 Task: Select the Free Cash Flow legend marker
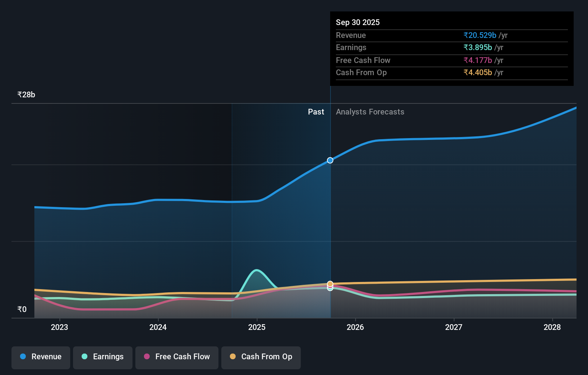(147, 357)
